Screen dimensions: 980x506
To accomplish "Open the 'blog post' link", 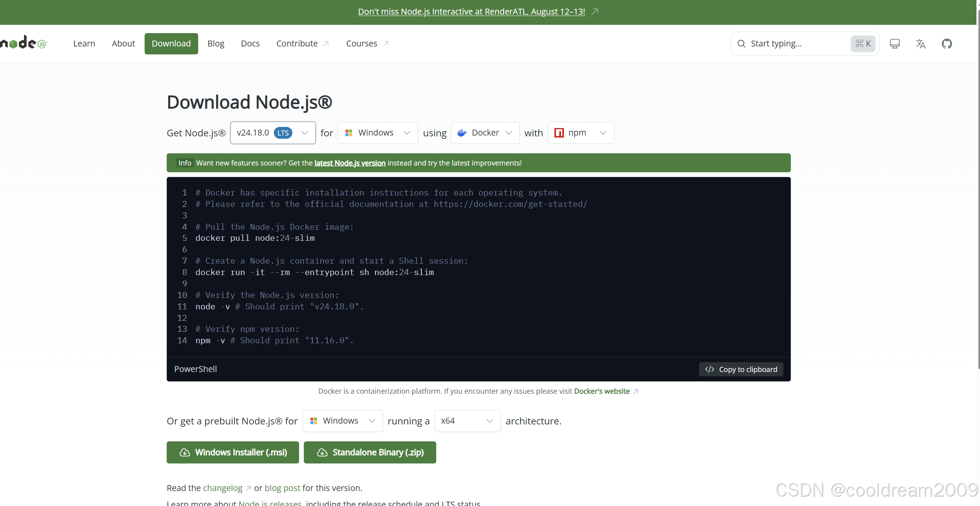I will click(x=282, y=488).
